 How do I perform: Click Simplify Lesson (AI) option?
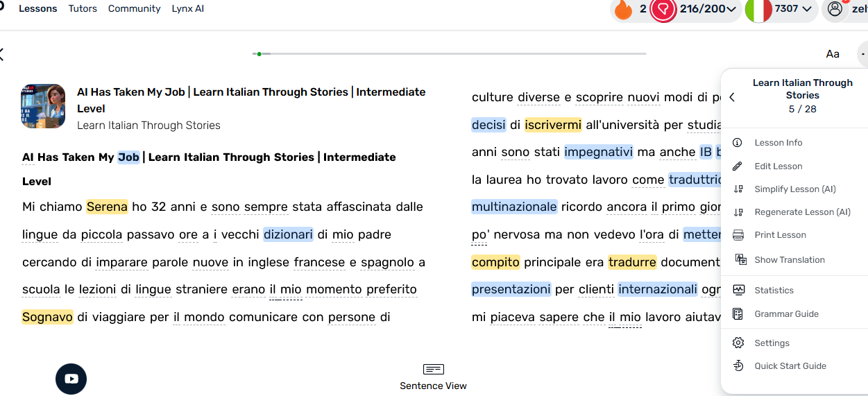point(794,189)
